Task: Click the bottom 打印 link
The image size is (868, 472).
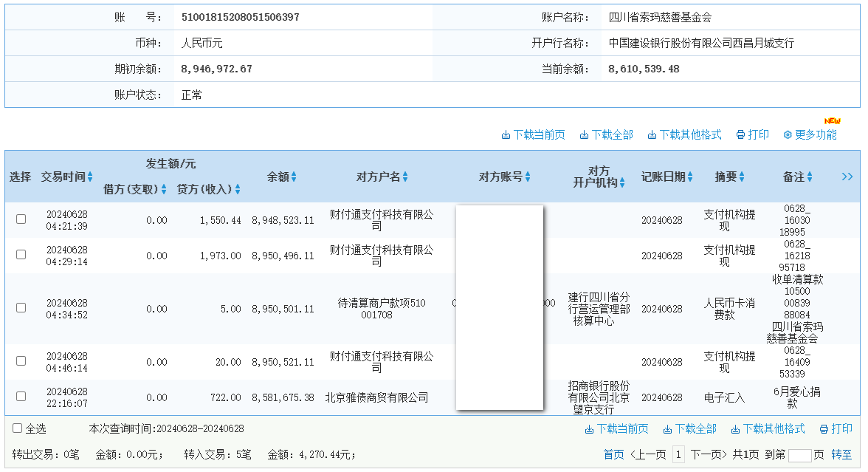Action: [x=842, y=429]
